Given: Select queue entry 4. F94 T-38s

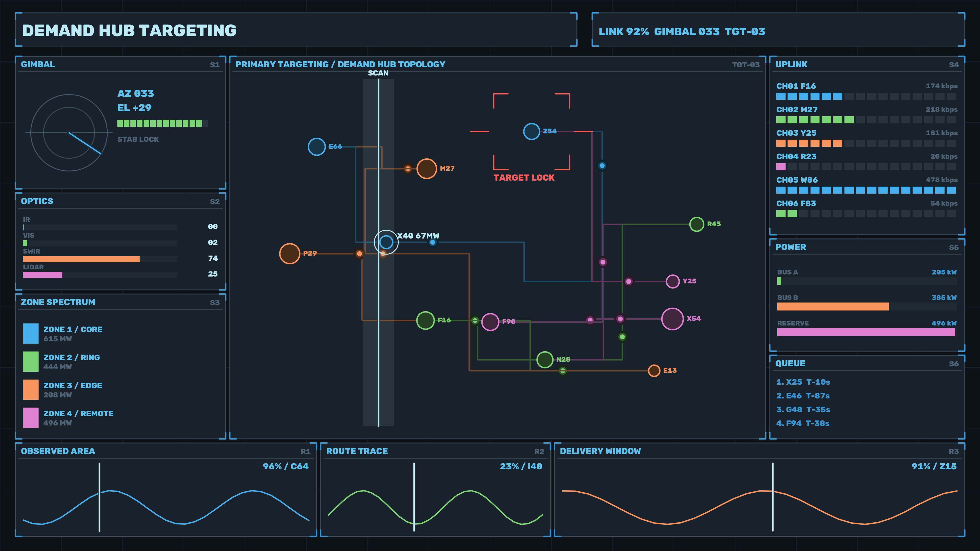Looking at the screenshot, I should pyautogui.click(x=803, y=423).
